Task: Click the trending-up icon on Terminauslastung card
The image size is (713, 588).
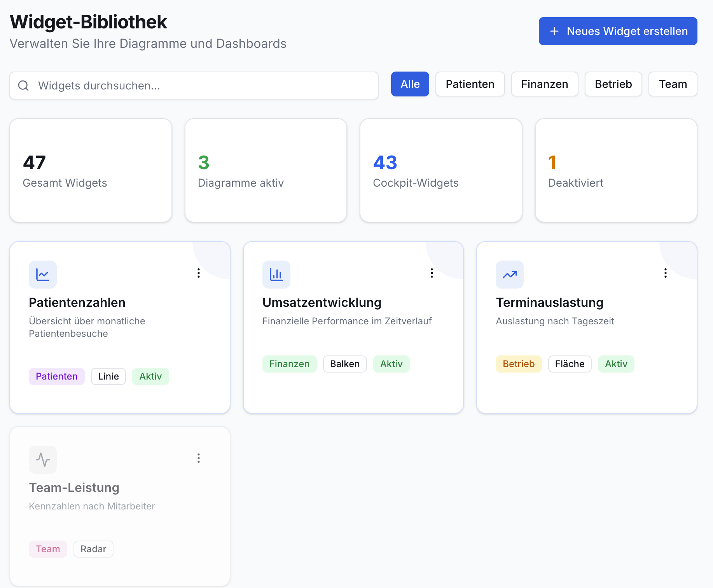Action: [510, 275]
